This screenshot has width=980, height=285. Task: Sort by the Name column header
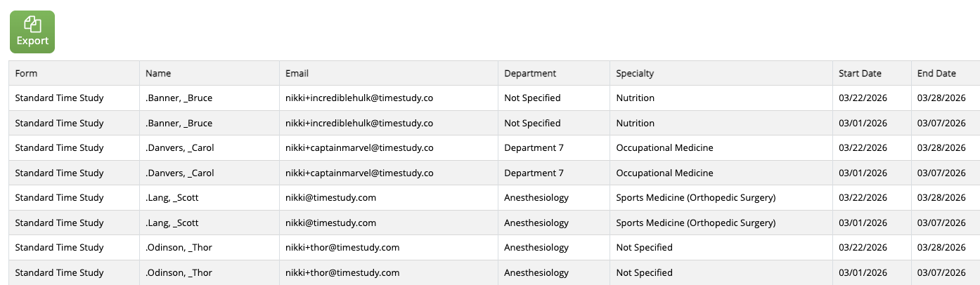pos(209,73)
